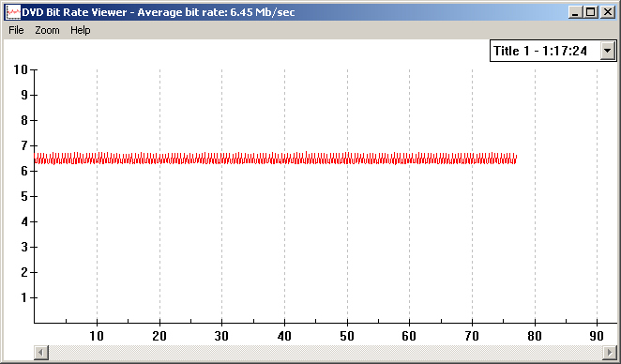The height and width of the screenshot is (364, 621).
Task: Click the horizontal scrollbar left arrow
Action: (x=41, y=352)
